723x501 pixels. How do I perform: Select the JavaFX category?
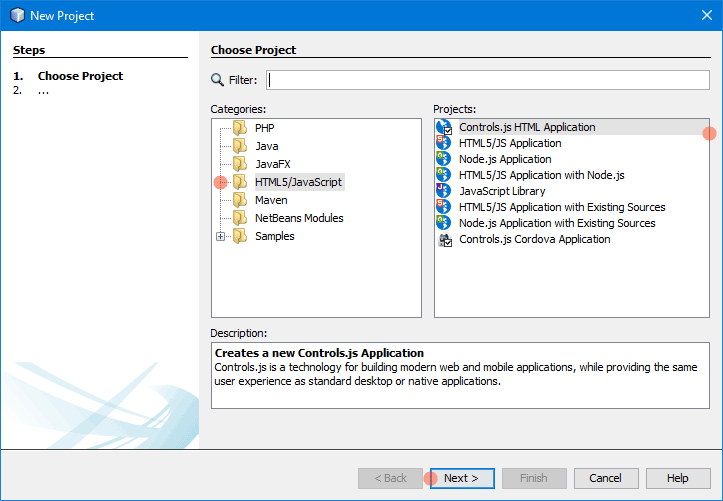[273, 164]
